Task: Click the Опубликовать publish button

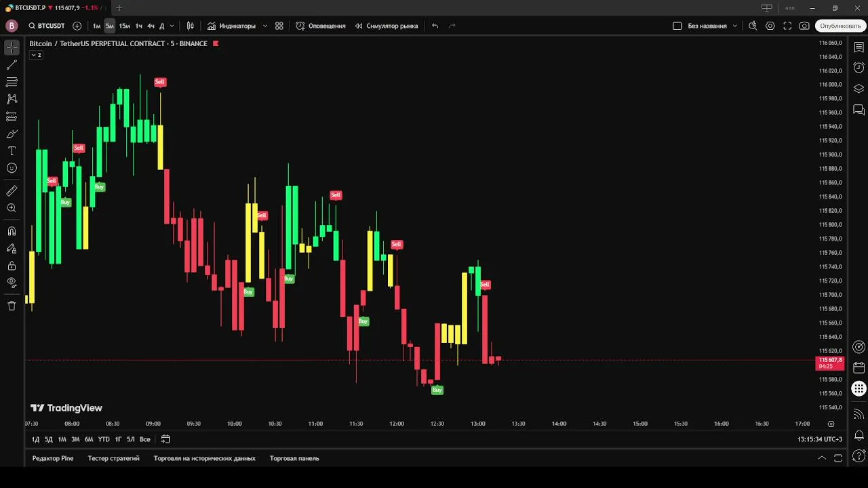Action: tap(840, 26)
